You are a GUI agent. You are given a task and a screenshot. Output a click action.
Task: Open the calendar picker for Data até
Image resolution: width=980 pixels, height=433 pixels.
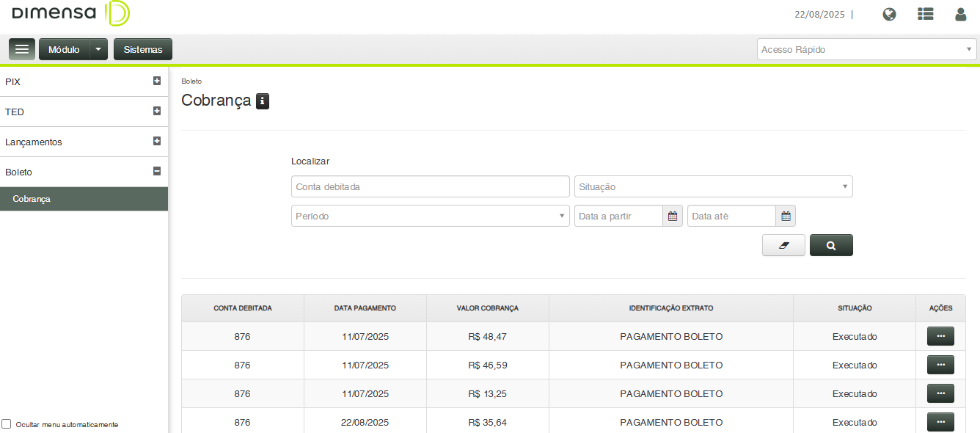click(785, 216)
